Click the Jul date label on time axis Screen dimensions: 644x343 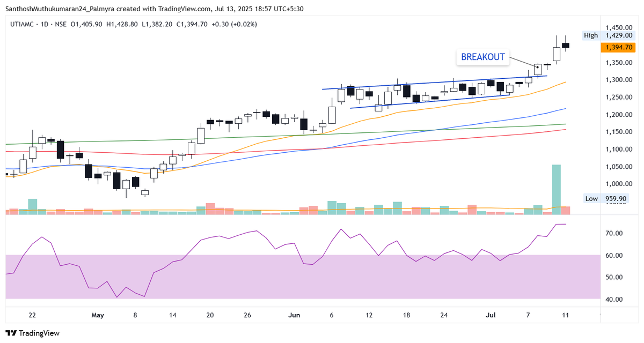491,315
